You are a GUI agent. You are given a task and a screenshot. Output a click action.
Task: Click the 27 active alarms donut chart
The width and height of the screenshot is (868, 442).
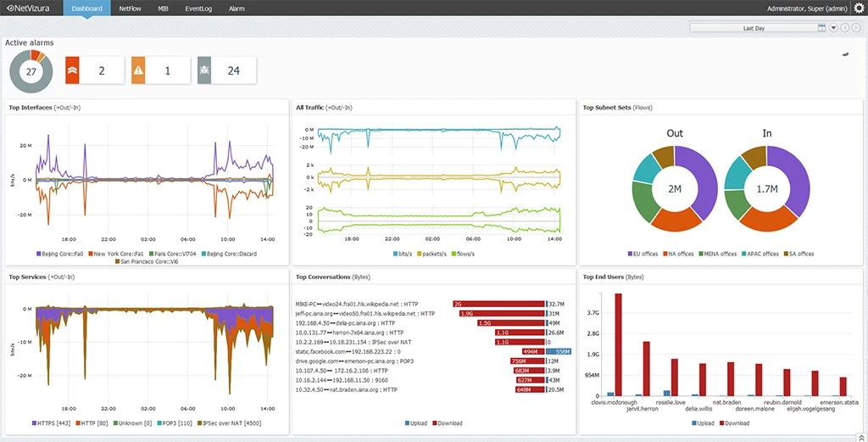click(31, 71)
